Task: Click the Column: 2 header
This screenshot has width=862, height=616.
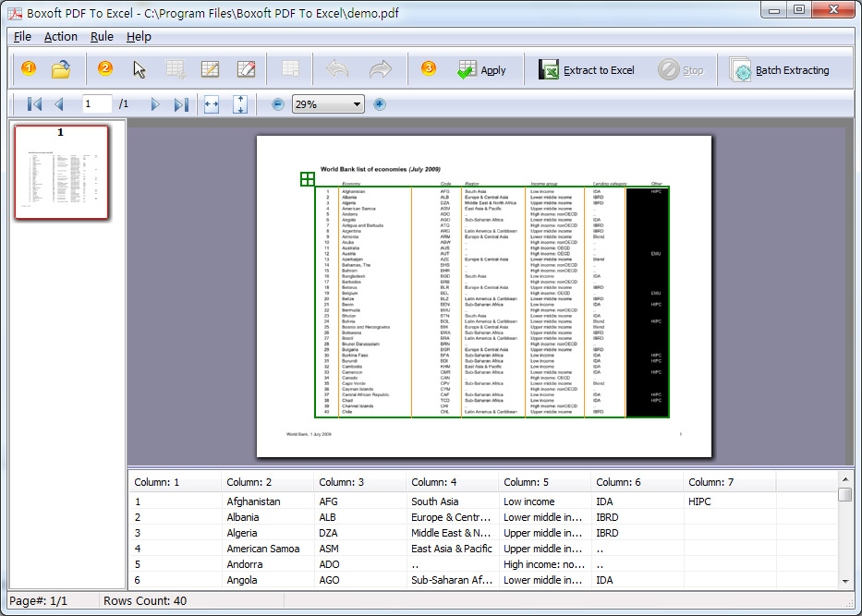Action: (267, 482)
